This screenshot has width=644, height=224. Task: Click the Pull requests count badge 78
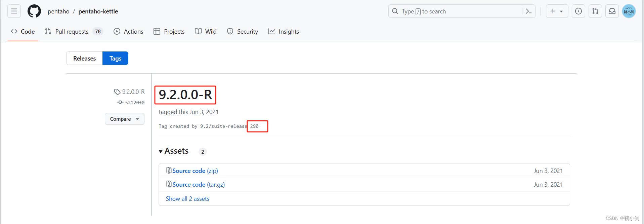[98, 31]
